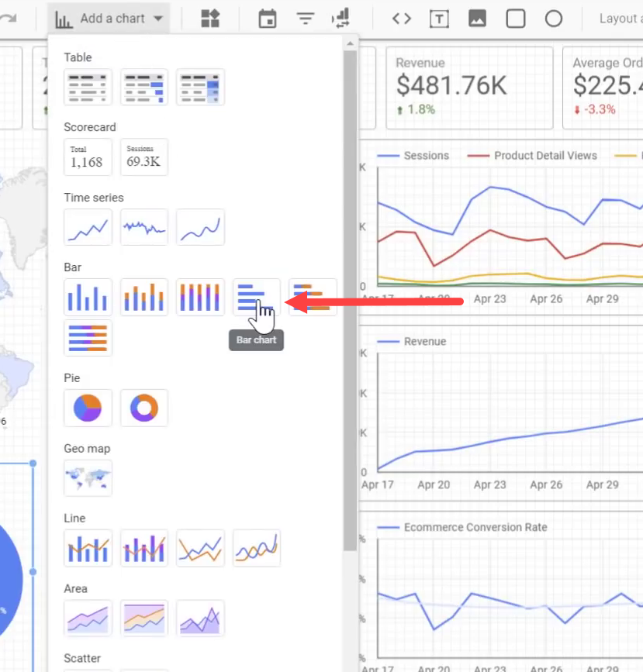Add a geo map chart
The height and width of the screenshot is (672, 643).
point(88,478)
